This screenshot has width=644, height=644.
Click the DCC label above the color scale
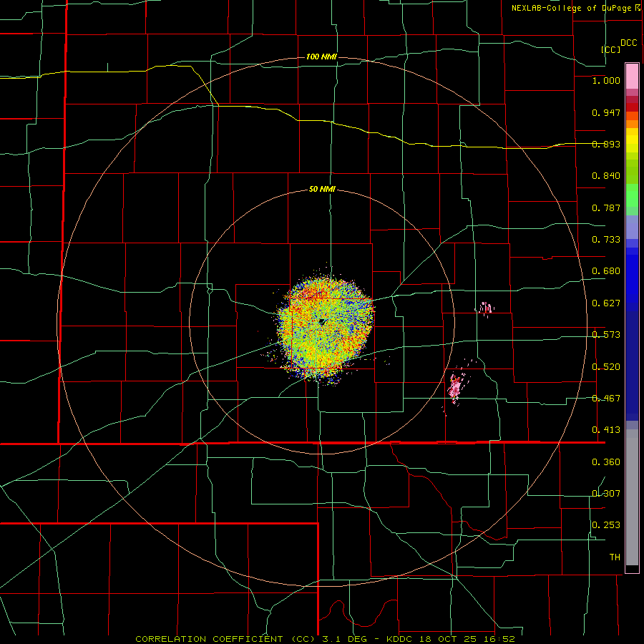tap(629, 43)
